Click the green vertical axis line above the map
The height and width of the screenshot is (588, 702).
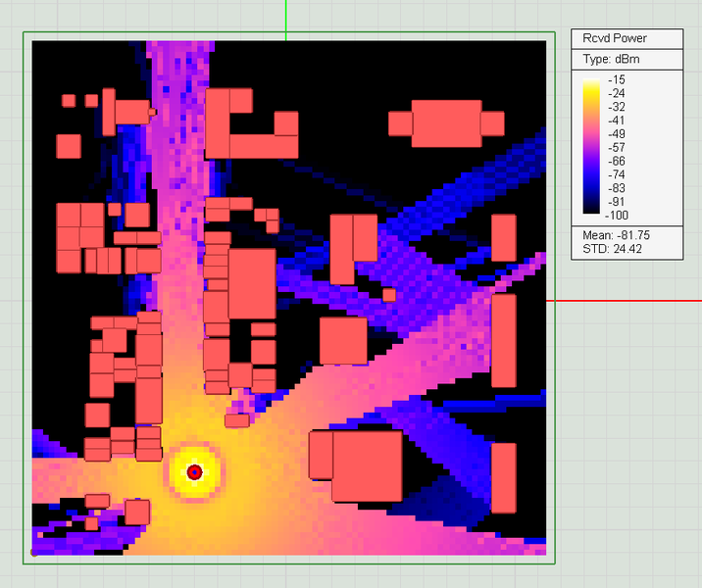[286, 18]
